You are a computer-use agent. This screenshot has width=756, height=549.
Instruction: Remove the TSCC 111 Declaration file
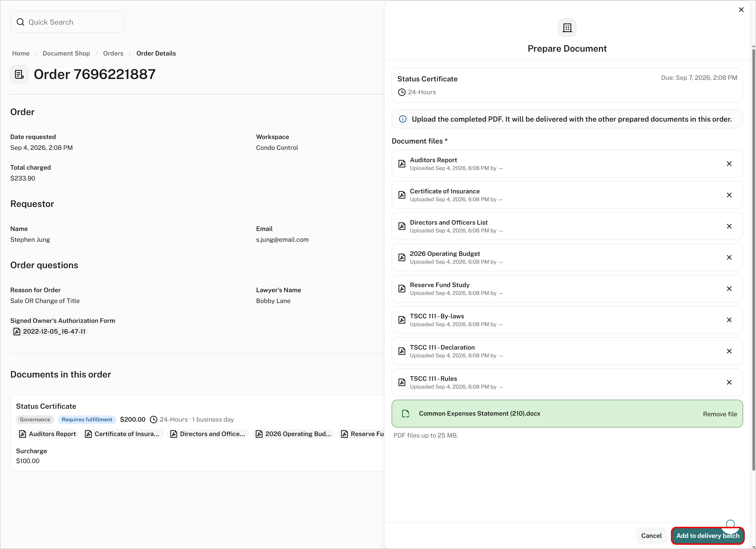tap(729, 351)
